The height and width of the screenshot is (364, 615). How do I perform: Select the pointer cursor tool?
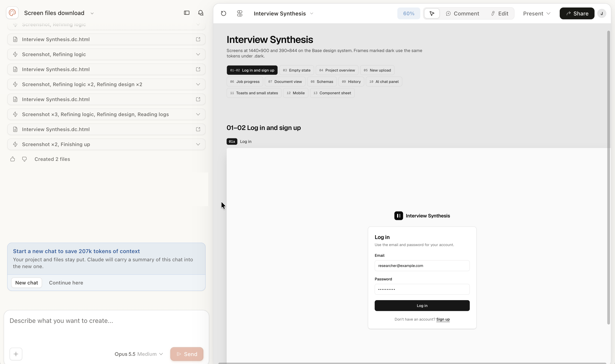432,13
